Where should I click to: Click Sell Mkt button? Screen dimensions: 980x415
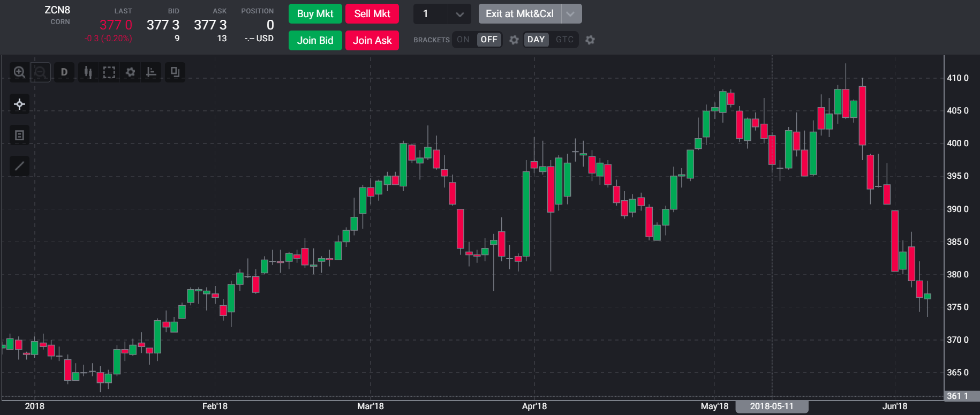[372, 14]
